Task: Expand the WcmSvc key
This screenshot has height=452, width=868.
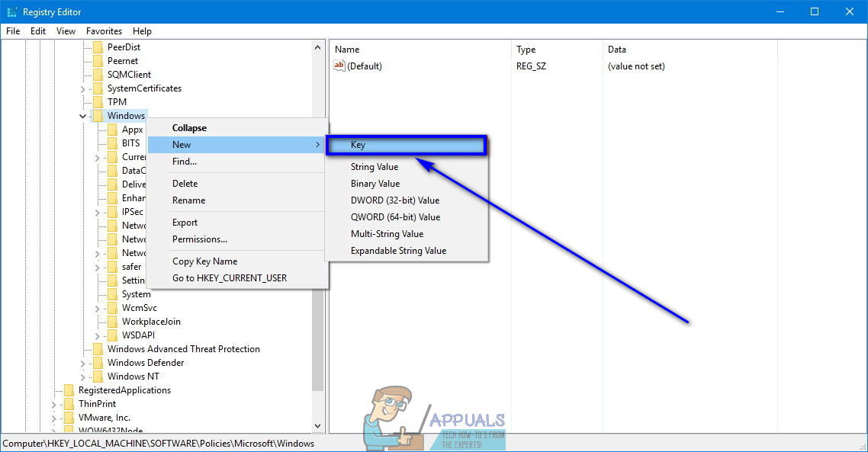Action: coord(98,308)
